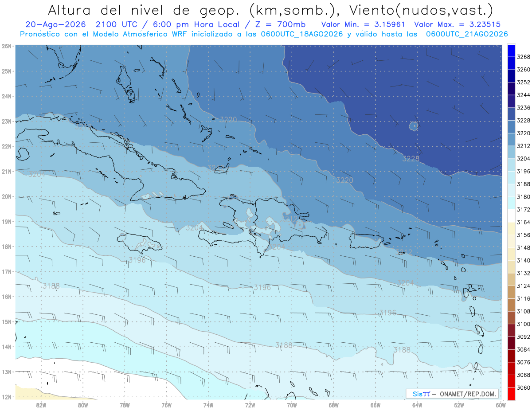Click the 3180 color bar tick label

[524, 197]
